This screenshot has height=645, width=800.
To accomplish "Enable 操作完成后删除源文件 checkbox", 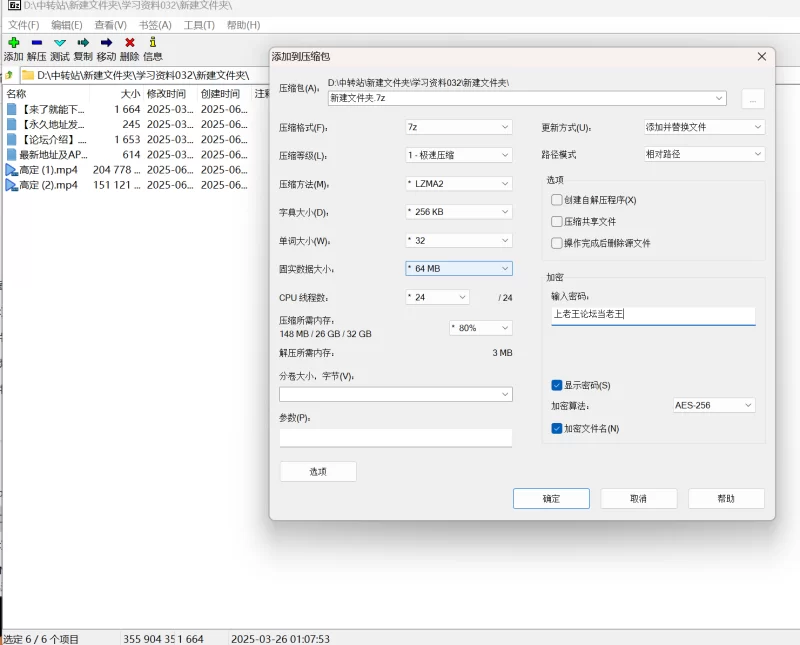I will click(x=557, y=243).
